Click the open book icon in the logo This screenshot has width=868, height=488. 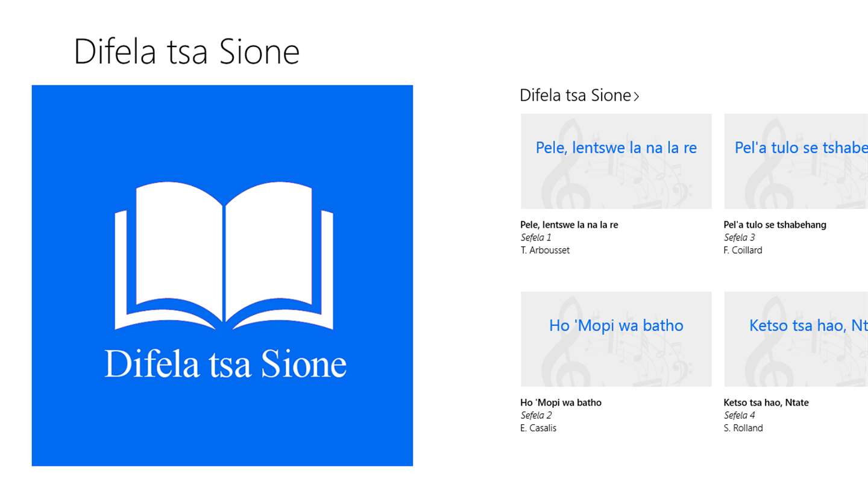(x=224, y=256)
